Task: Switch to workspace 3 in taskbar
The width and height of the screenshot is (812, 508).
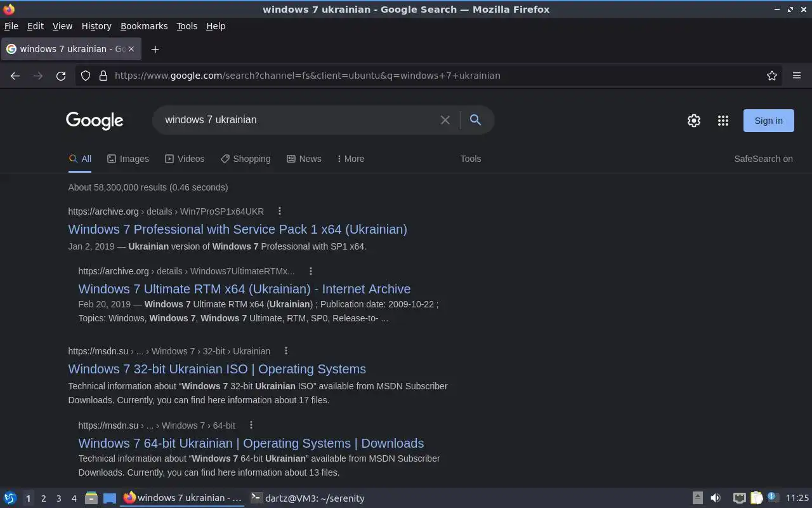Action: (58, 498)
